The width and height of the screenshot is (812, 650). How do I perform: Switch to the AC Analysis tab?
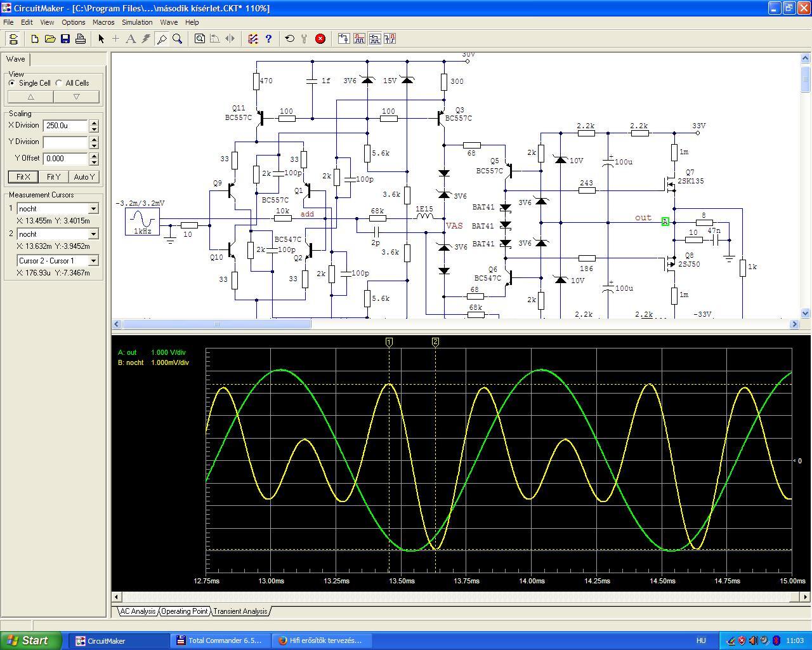(x=138, y=611)
